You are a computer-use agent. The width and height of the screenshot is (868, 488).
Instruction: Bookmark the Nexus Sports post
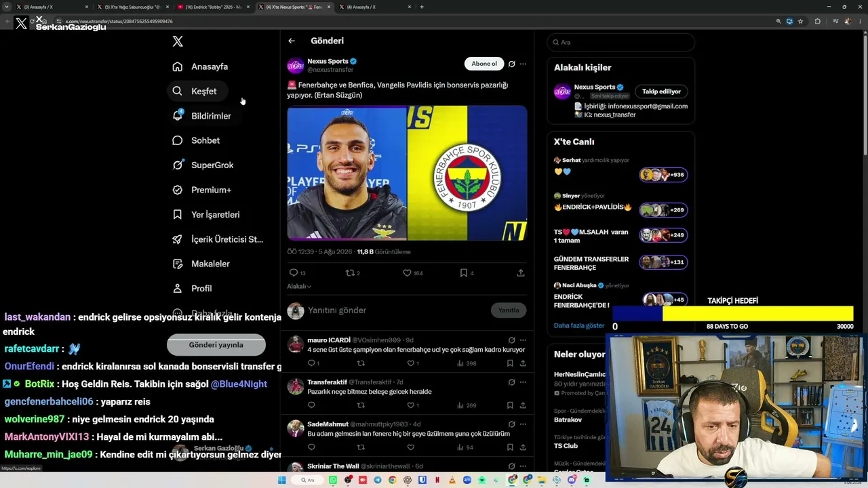464,272
